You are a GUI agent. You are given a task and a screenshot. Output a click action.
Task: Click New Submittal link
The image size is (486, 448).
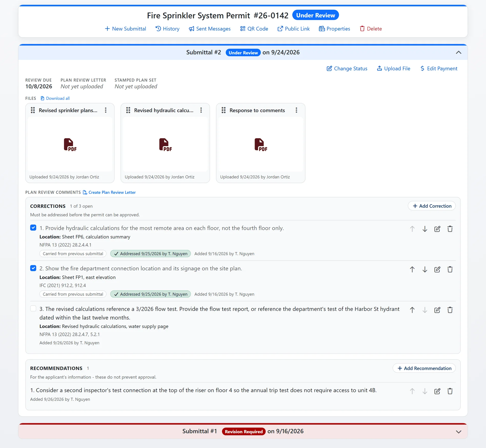coord(125,29)
